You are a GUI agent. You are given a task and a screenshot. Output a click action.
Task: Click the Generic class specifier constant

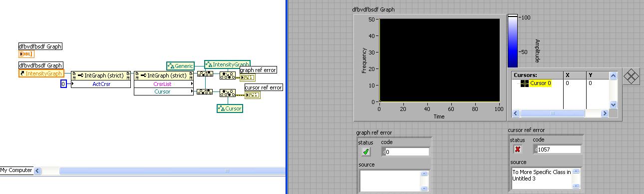point(180,65)
